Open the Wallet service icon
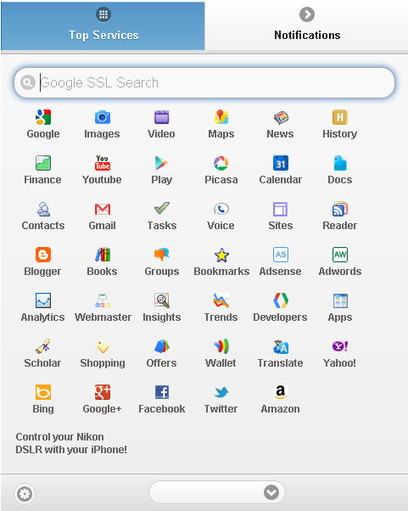408x511 pixels. tap(221, 346)
